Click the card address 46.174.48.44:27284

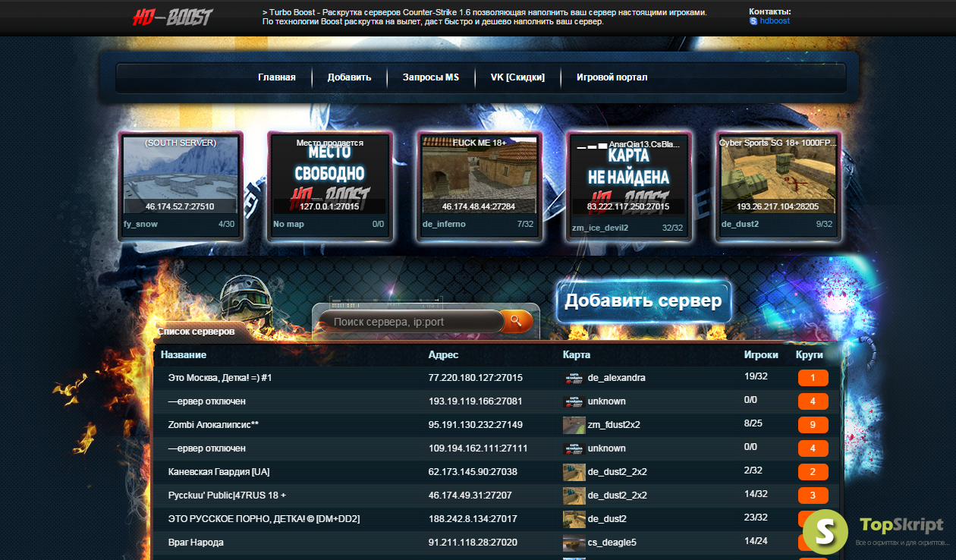pyautogui.click(x=479, y=206)
